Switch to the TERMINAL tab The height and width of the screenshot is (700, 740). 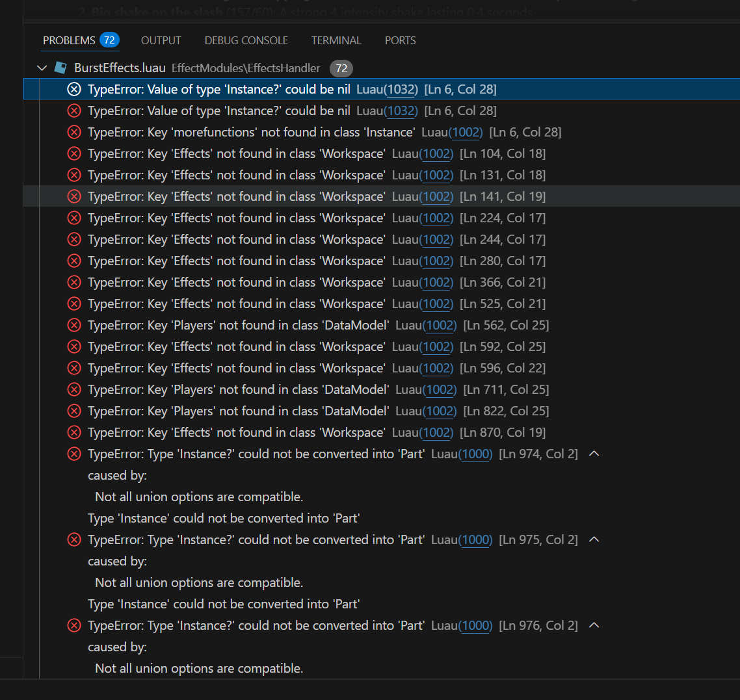click(x=336, y=40)
